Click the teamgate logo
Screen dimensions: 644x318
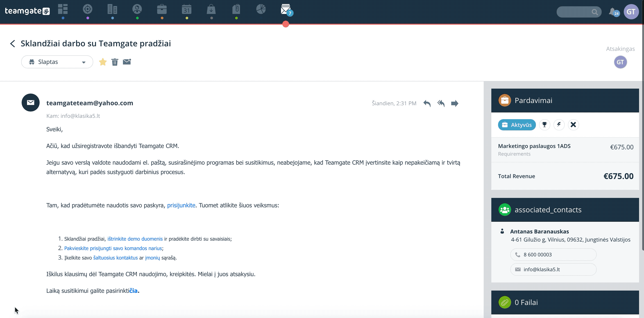27,11
